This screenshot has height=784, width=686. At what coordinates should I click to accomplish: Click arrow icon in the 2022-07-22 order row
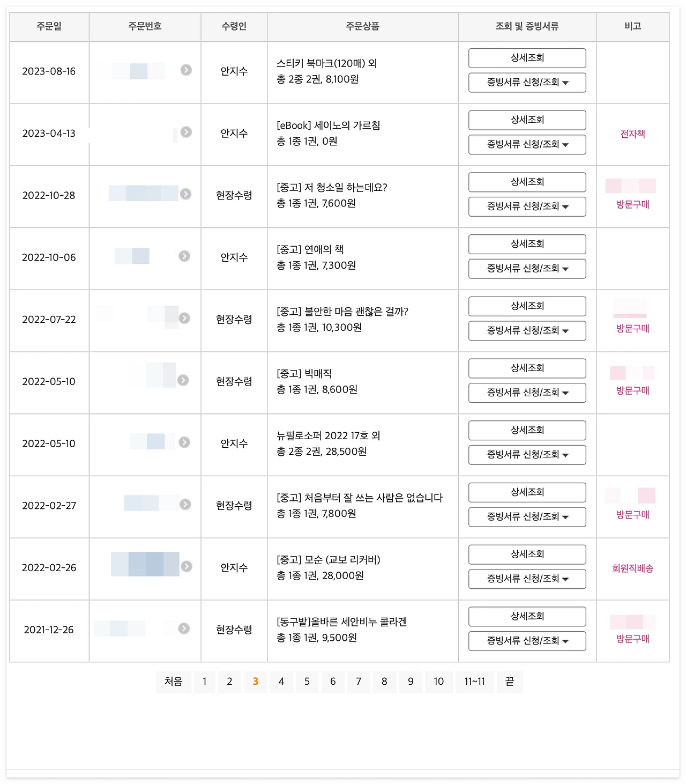[184, 318]
